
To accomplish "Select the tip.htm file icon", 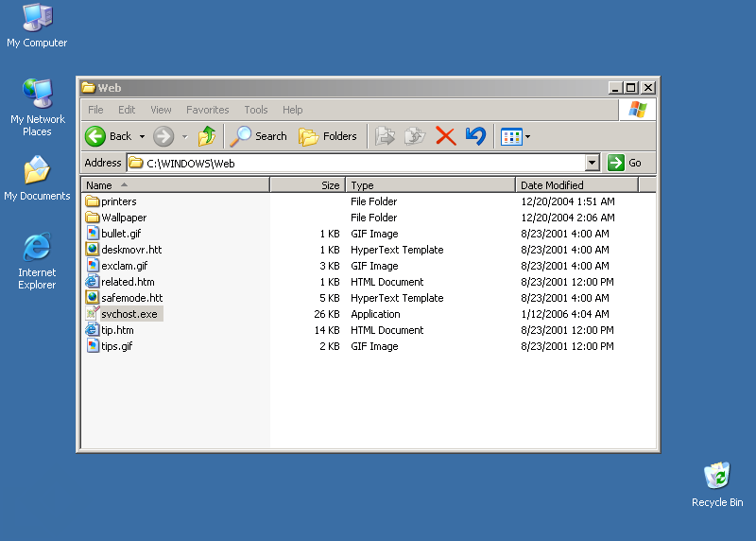I will (x=92, y=330).
